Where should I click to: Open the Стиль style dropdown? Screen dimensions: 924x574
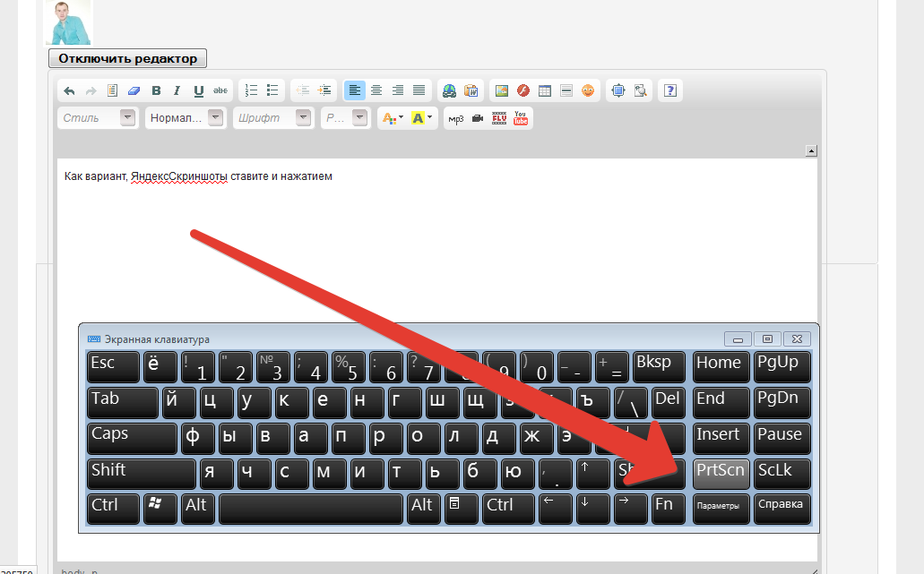tap(98, 117)
